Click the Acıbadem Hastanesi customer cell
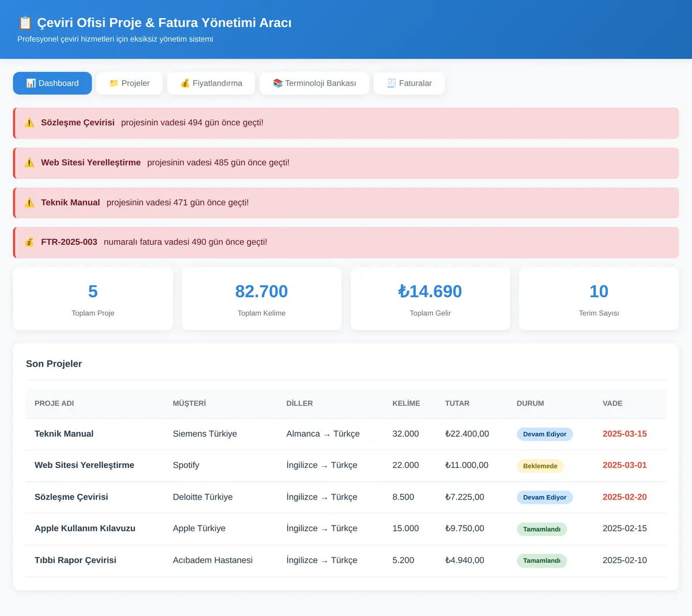The image size is (692, 616). pyautogui.click(x=213, y=560)
